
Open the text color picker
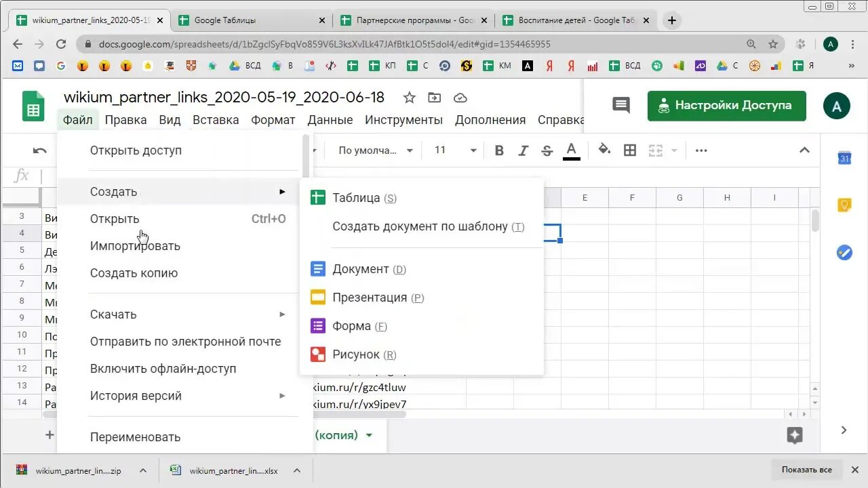(572, 150)
